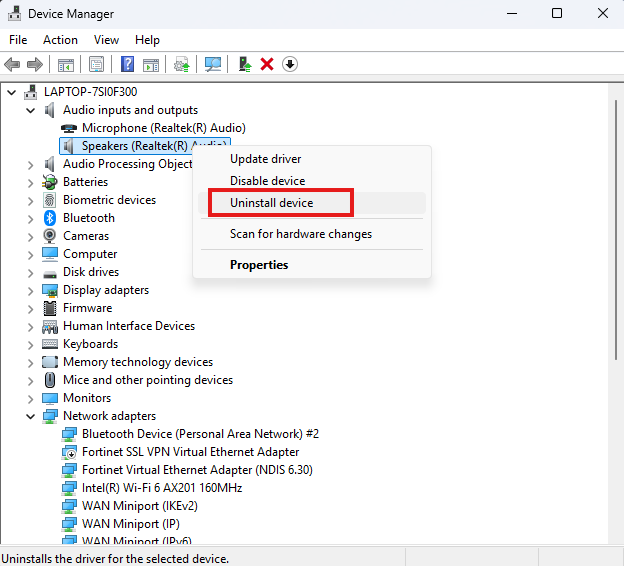Click the Biometric devices fingerprint icon
624x566 pixels.
pyautogui.click(x=50, y=200)
